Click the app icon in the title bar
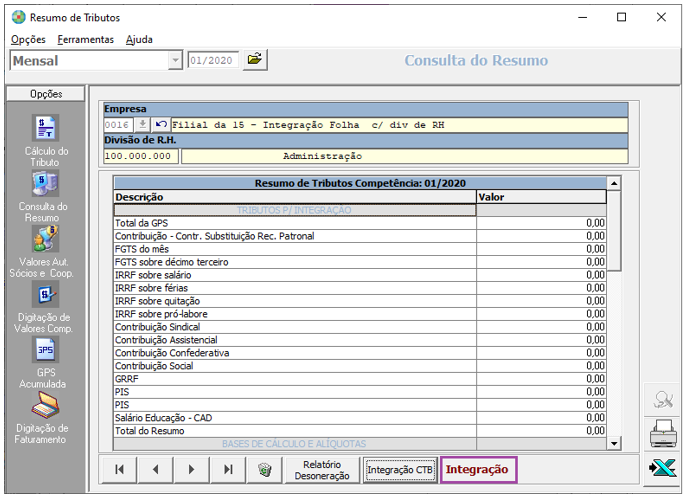 tap(18, 17)
